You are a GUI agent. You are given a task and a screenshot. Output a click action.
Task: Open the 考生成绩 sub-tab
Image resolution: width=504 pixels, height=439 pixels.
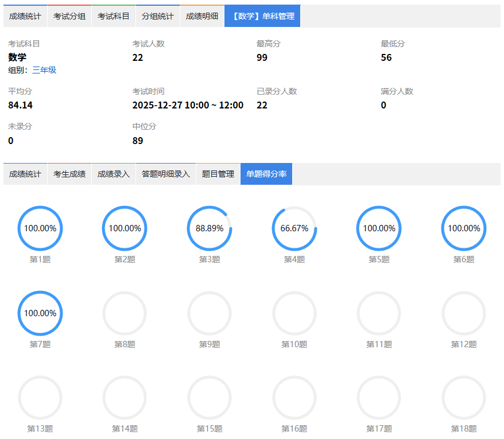click(69, 174)
